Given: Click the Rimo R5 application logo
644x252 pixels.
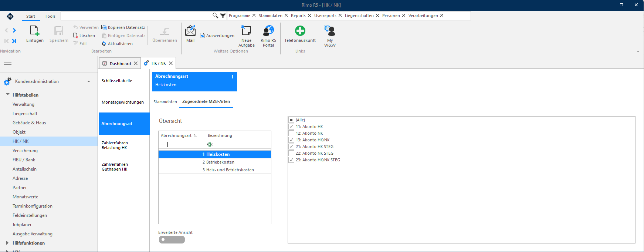Looking at the screenshot, I should coord(10,16).
